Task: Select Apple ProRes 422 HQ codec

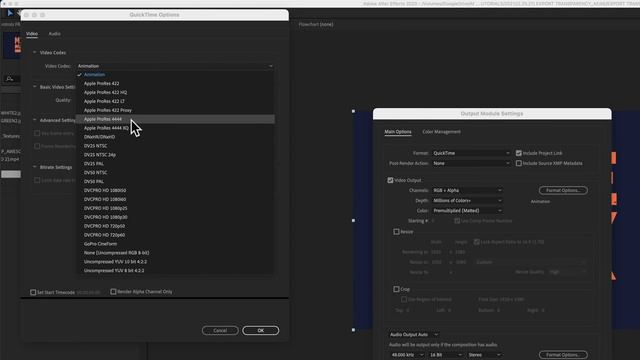Action: pyautogui.click(x=175, y=93)
